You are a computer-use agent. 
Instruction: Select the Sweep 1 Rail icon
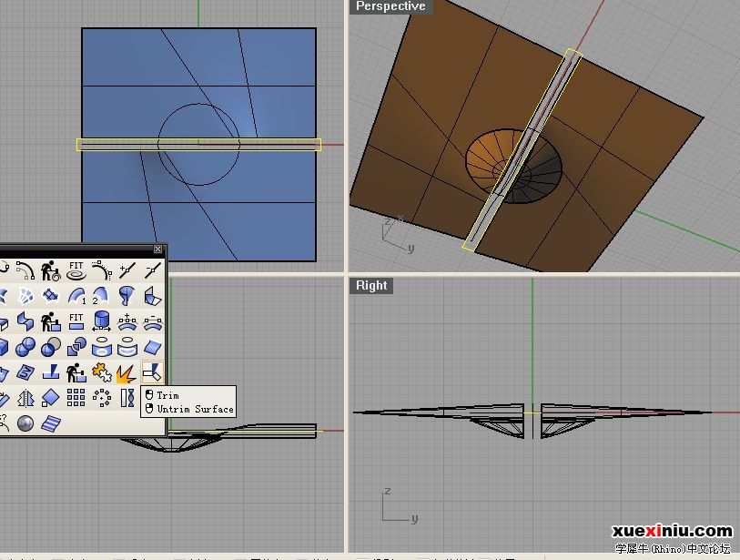coord(76,296)
